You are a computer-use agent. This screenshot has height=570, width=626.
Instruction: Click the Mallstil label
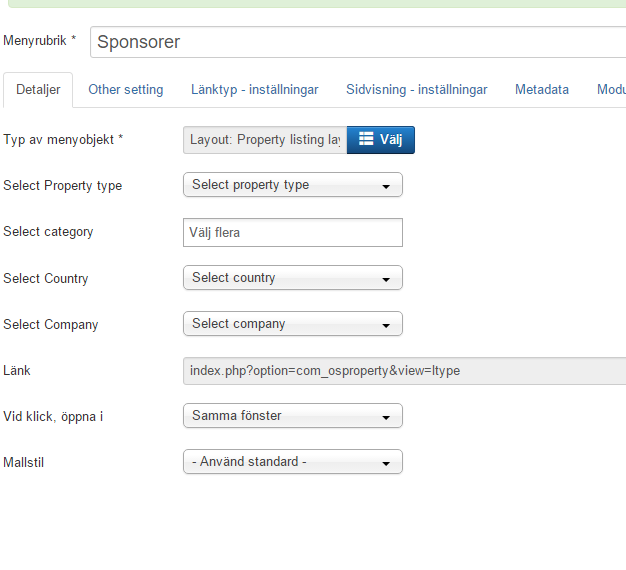(x=26, y=462)
